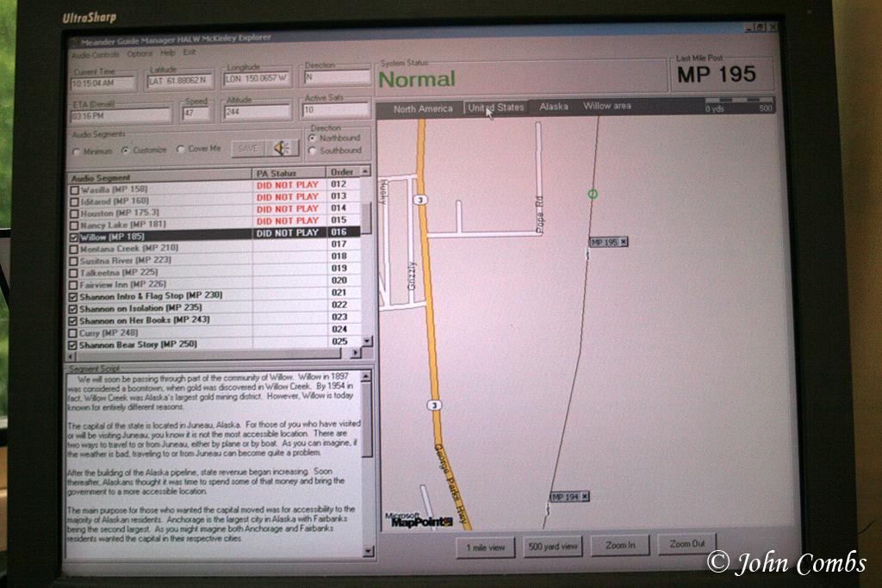Uncheck Shannon Bear Story (MP 250) checkbox
This screenshot has width=882, height=588.
72,345
